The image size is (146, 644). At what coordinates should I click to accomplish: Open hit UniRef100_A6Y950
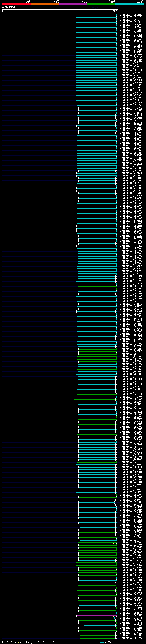[x=131, y=25]
